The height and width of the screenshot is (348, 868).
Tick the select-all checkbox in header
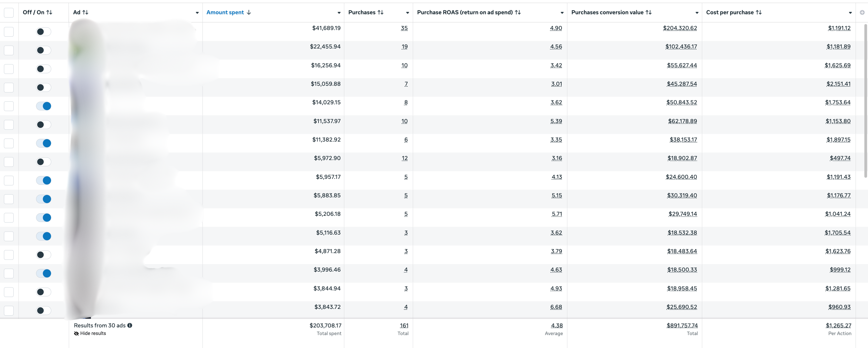(x=9, y=13)
